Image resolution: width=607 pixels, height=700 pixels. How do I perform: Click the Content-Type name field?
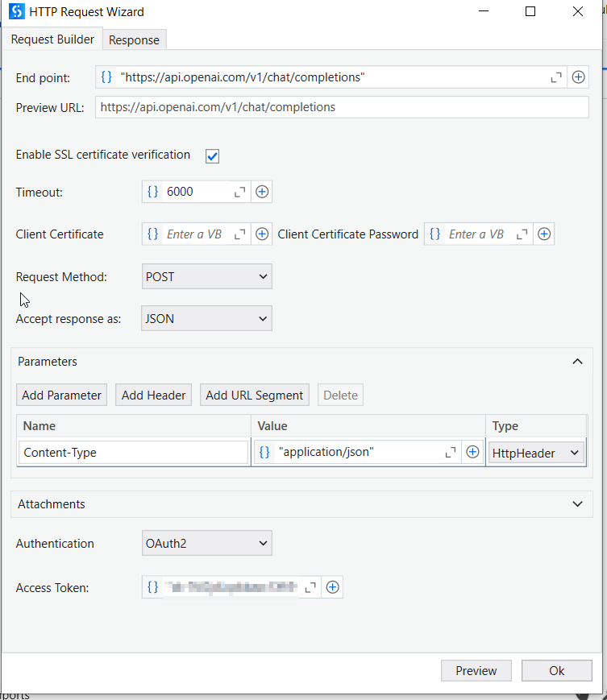pos(134,452)
